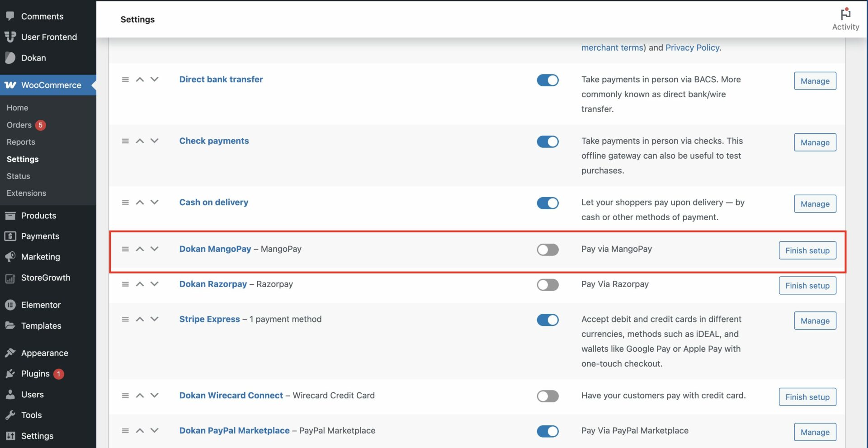Click the WooCommerce logo icon

click(x=10, y=85)
